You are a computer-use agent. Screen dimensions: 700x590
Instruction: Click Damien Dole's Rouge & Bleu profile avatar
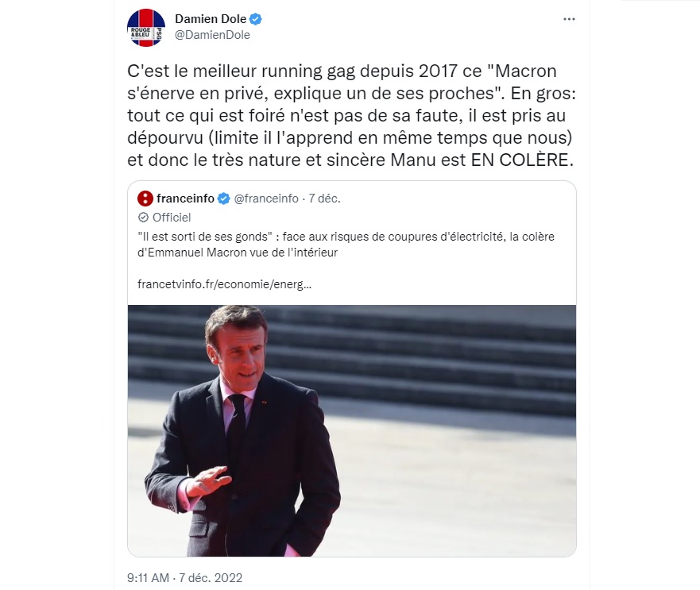[x=146, y=27]
